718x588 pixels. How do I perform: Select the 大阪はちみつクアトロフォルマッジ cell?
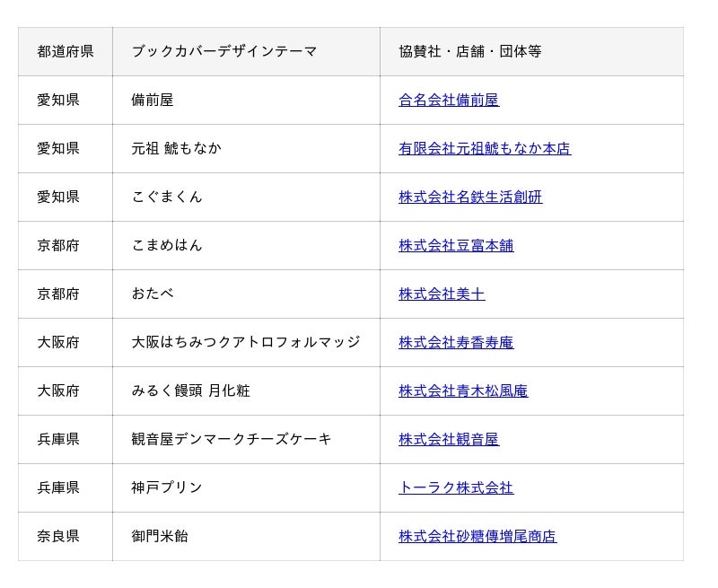[246, 343]
